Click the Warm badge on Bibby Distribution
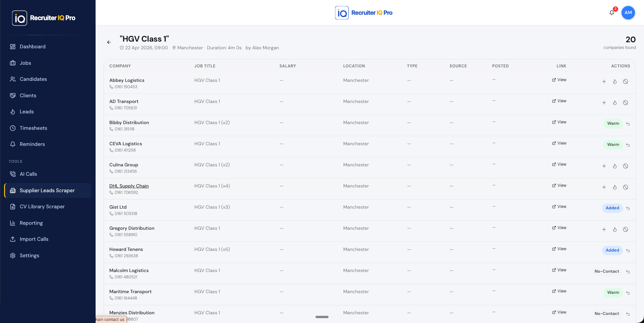Screen dimensions: 644x323 [x=613, y=123]
